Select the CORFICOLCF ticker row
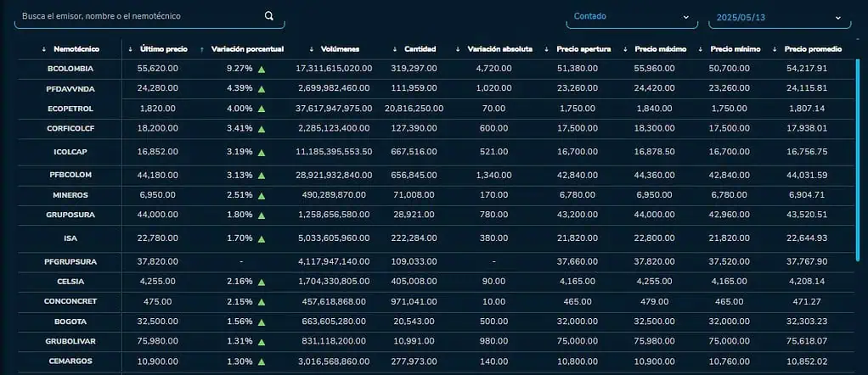The width and height of the screenshot is (868, 375). 437,129
